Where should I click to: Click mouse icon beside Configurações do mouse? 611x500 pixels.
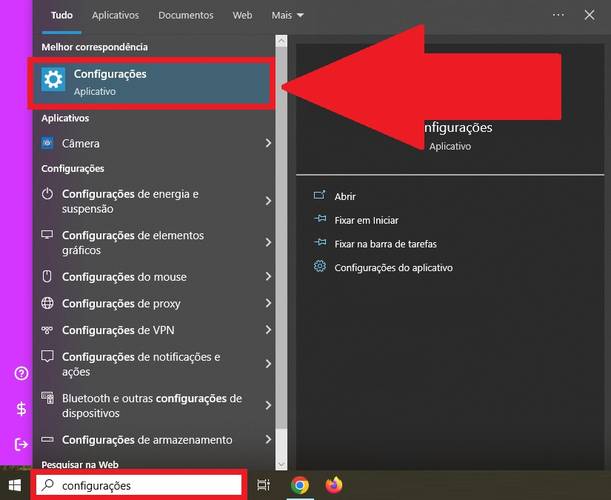pyautogui.click(x=47, y=276)
